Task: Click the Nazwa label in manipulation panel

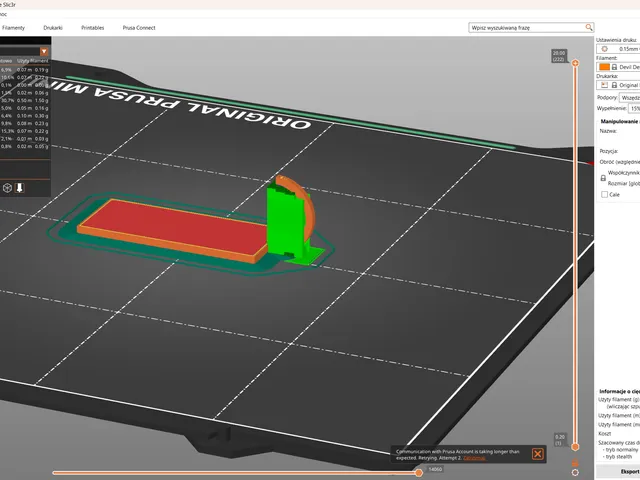Action: (x=608, y=131)
